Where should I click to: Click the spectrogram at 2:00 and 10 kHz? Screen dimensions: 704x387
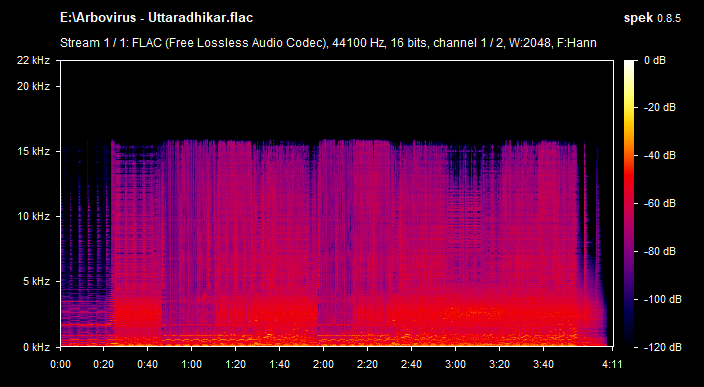(x=323, y=216)
